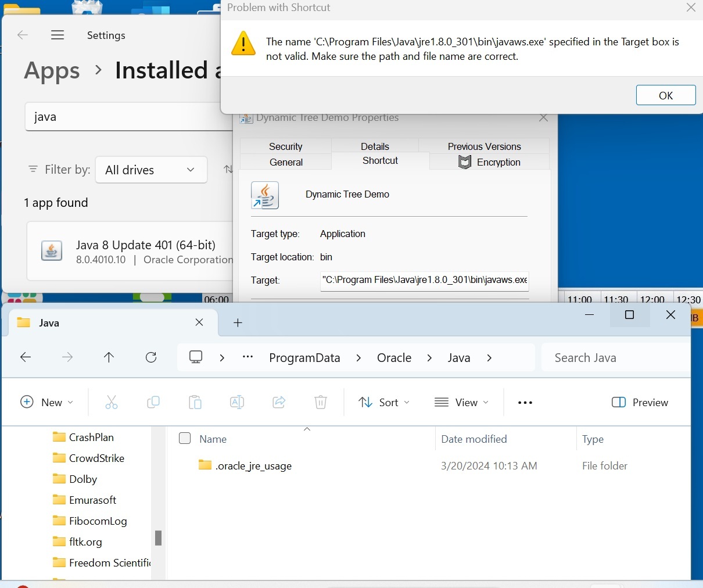Viewport: 703px width, 588px height.
Task: Open the New item dropdown
Action: point(47,402)
